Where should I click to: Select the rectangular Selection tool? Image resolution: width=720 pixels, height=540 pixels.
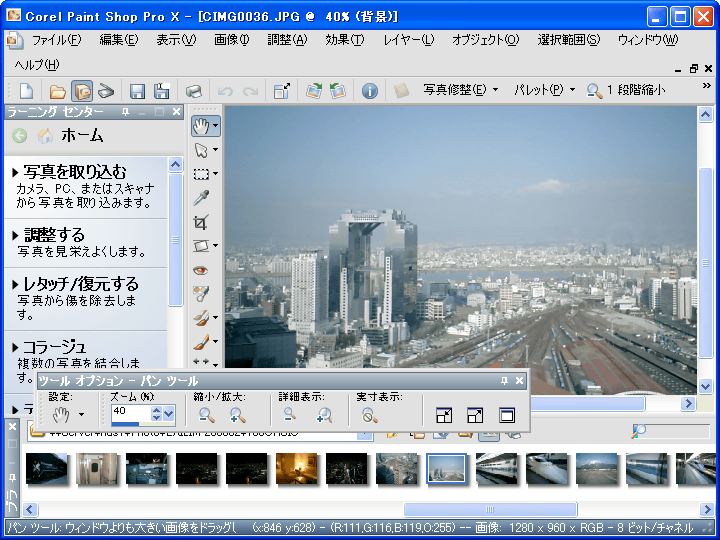pyautogui.click(x=201, y=174)
